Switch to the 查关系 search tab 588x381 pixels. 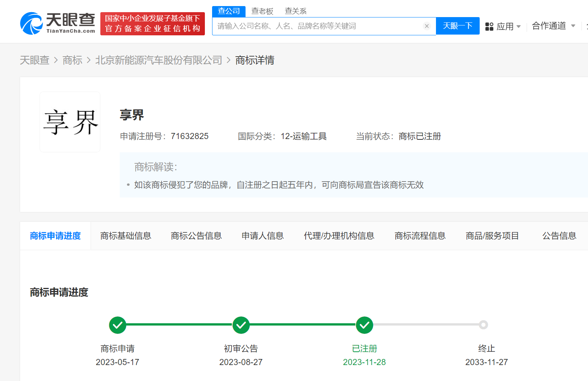(295, 11)
